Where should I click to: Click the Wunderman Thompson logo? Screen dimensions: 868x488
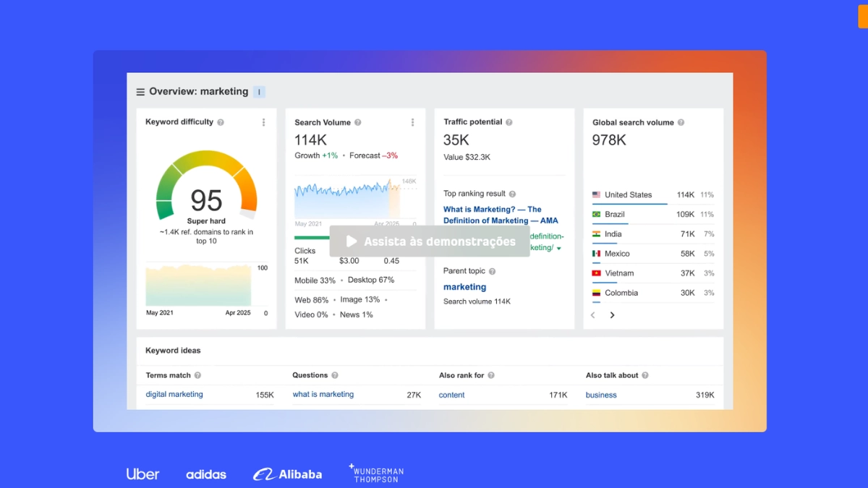pyautogui.click(x=376, y=474)
